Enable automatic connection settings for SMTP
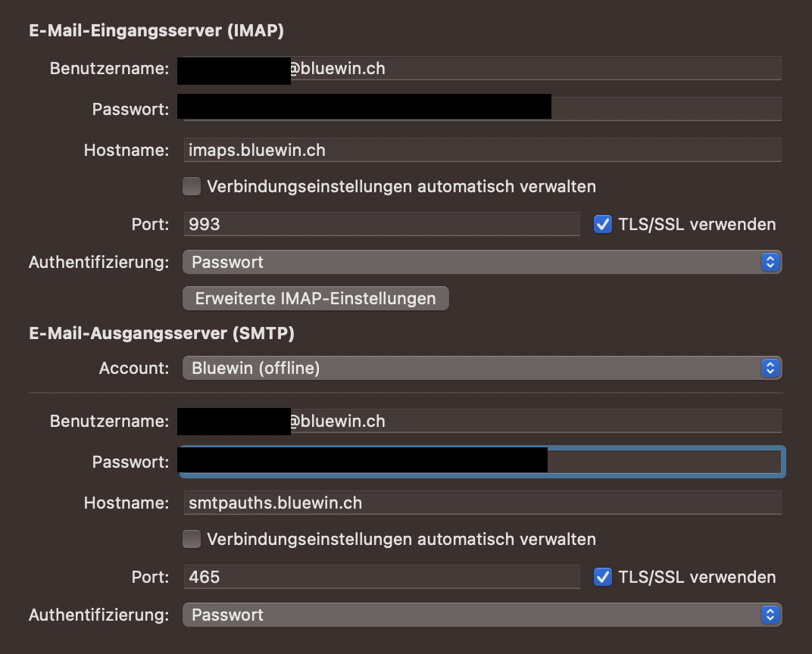Viewport: 812px width, 654px height. 192,539
